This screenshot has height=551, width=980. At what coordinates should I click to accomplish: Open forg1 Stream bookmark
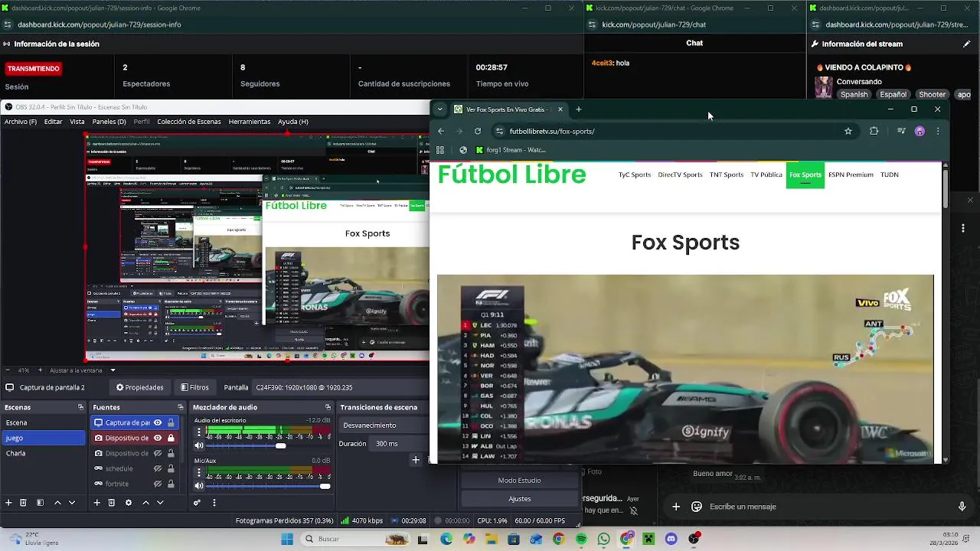[511, 150]
